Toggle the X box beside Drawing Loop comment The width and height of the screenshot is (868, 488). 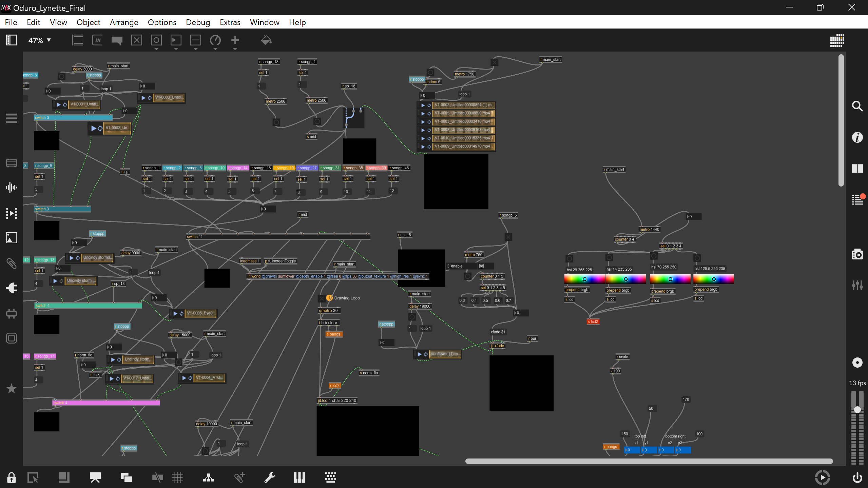pyautogui.click(x=322, y=298)
